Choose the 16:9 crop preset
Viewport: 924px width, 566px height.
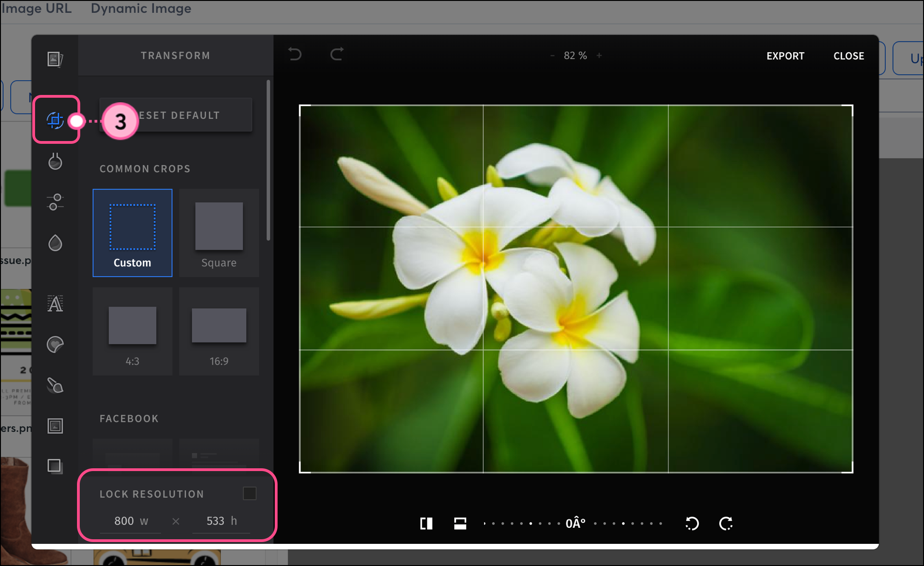click(x=219, y=331)
